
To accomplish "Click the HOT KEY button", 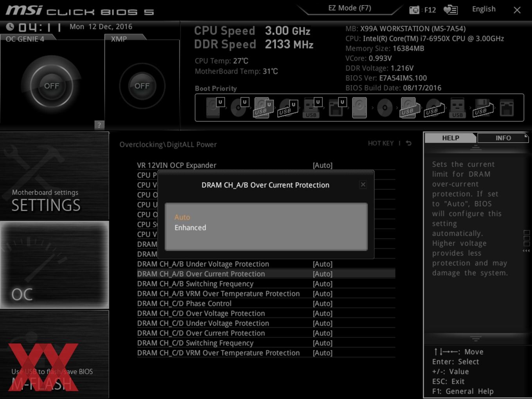I will pyautogui.click(x=381, y=143).
